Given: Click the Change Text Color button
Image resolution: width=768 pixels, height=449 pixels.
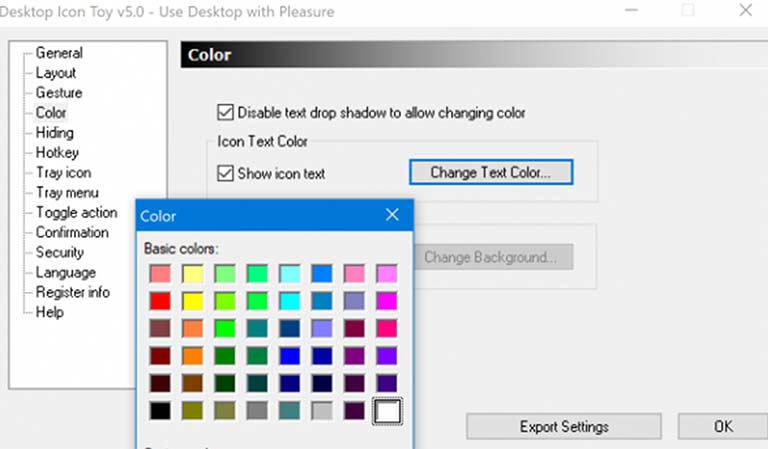Looking at the screenshot, I should [490, 172].
